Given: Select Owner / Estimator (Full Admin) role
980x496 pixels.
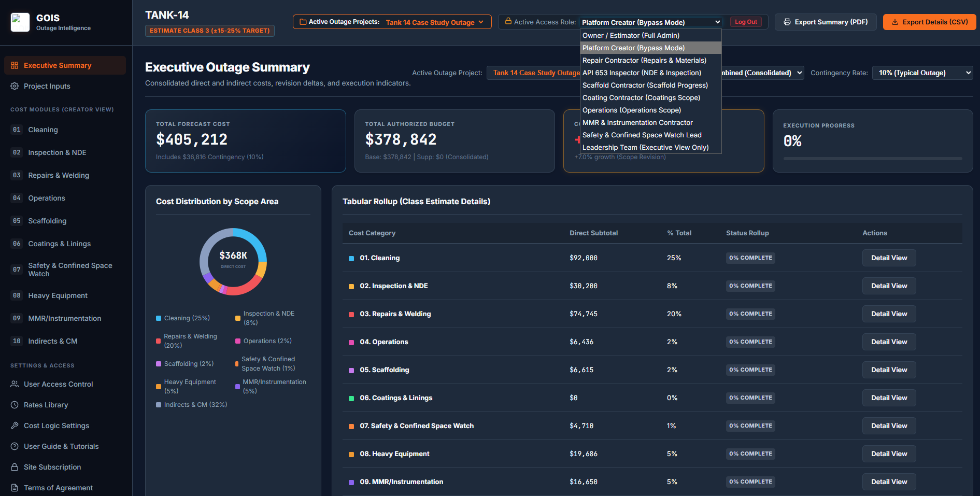Looking at the screenshot, I should pyautogui.click(x=650, y=35).
